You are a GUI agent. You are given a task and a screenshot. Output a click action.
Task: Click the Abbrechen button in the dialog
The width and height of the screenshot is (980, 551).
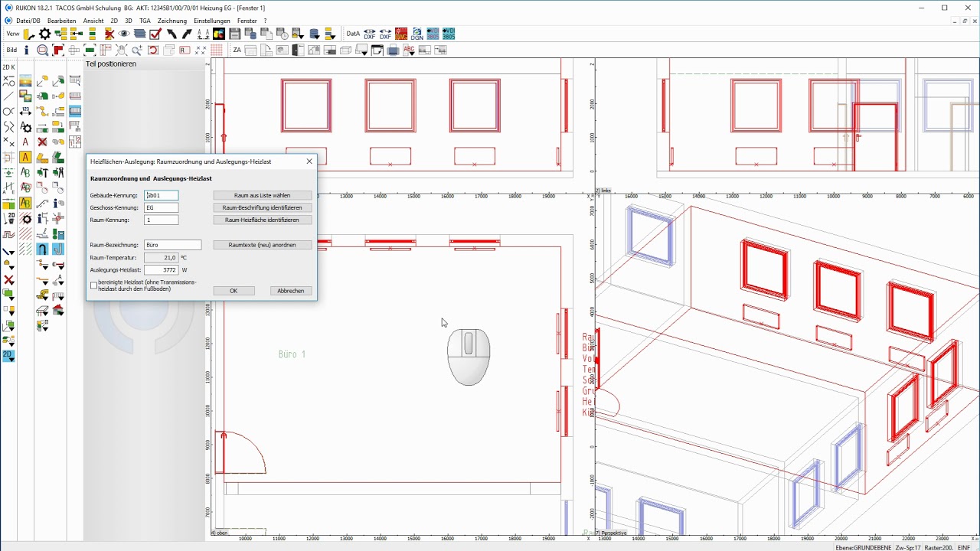pyautogui.click(x=290, y=291)
